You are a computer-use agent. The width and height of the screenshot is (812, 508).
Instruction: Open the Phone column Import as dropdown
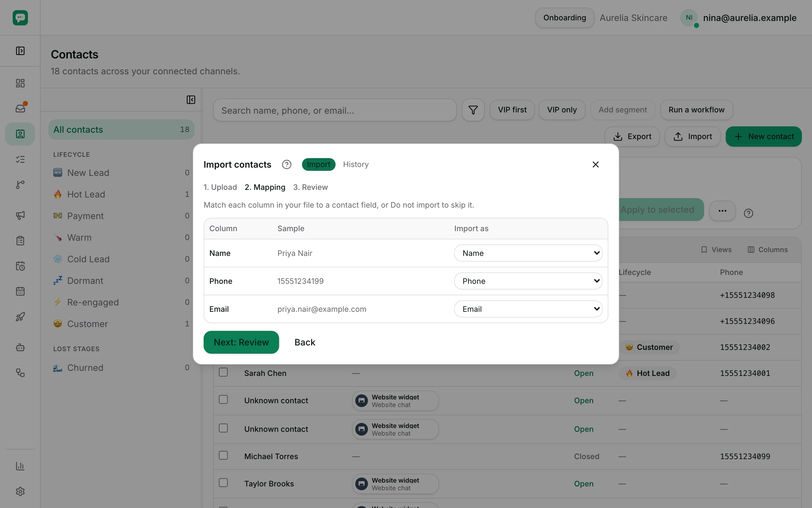(528, 281)
